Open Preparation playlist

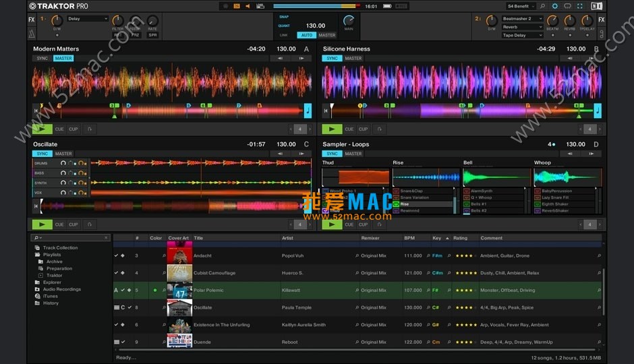point(59,269)
